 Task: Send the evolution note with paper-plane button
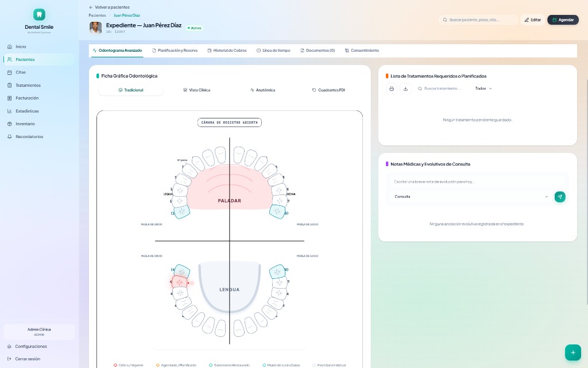pyautogui.click(x=560, y=197)
